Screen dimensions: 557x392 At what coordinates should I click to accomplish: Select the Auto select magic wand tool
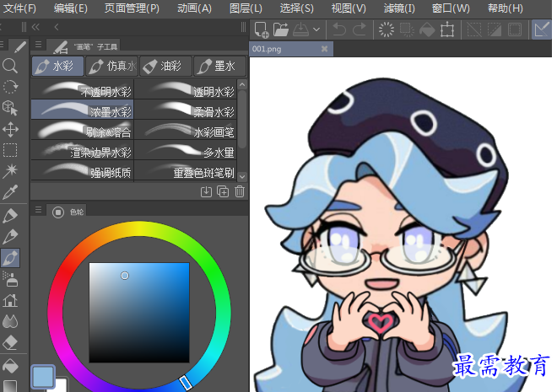tap(10, 171)
